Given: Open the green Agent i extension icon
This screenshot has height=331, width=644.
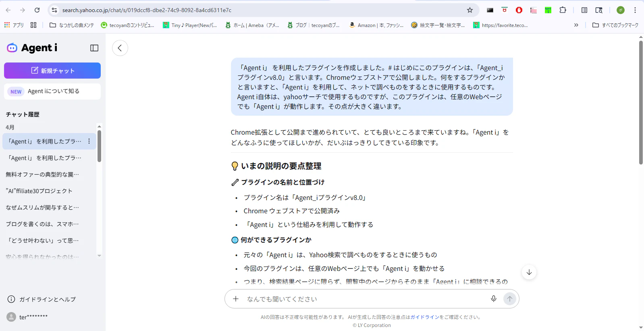Looking at the screenshot, I should tap(548, 10).
